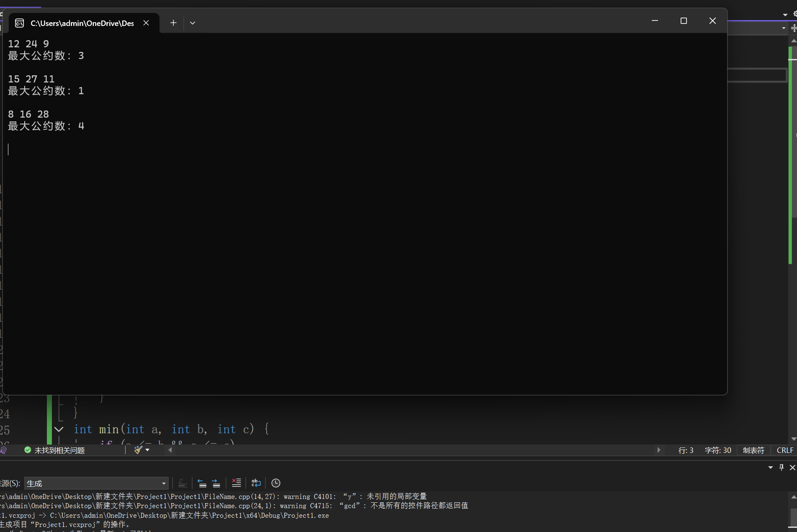Open a new terminal tab with plus

coord(173,23)
